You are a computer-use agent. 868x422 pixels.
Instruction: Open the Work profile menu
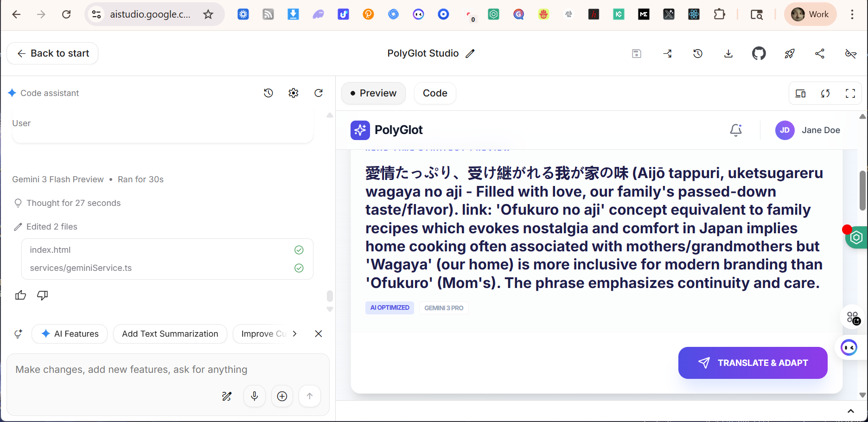click(810, 14)
